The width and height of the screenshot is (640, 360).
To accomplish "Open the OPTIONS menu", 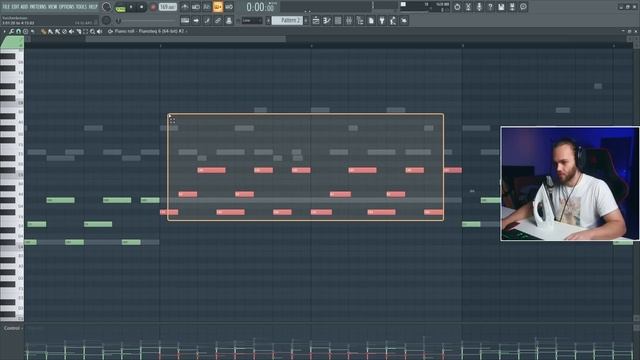I will pos(67,7).
